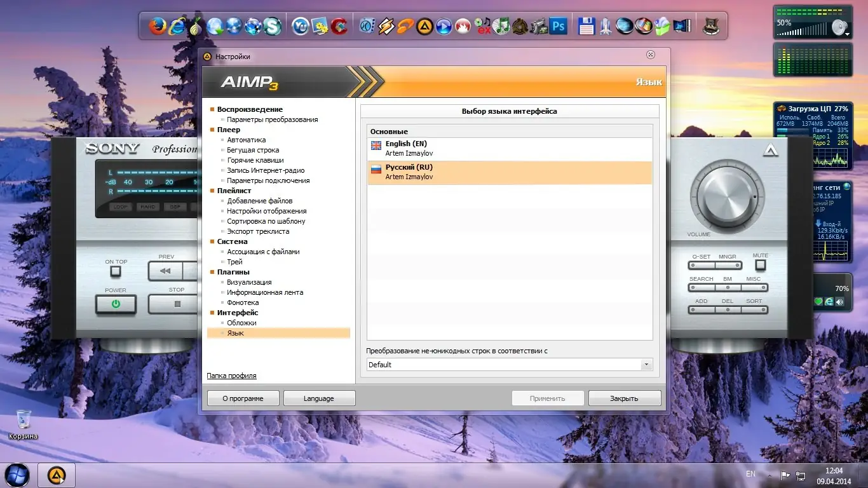Click the floppy disk icon in dock
Image resolution: width=868 pixels, height=488 pixels.
pos(587,26)
